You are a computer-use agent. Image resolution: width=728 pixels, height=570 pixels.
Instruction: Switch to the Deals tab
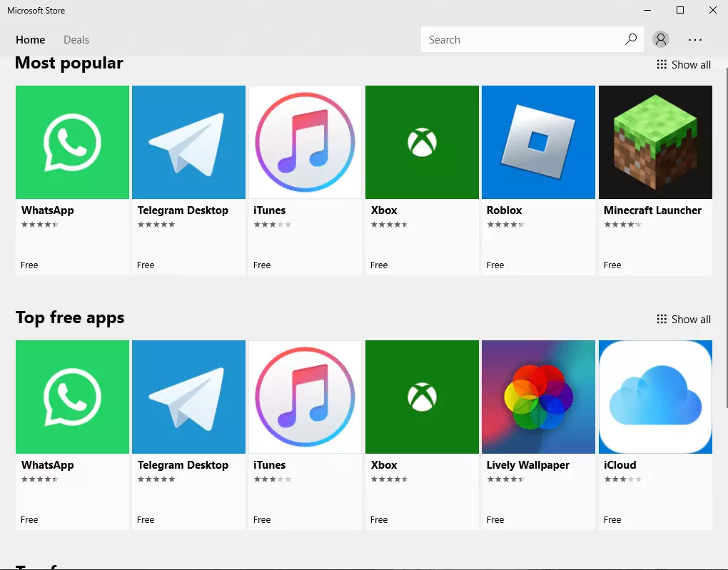76,40
